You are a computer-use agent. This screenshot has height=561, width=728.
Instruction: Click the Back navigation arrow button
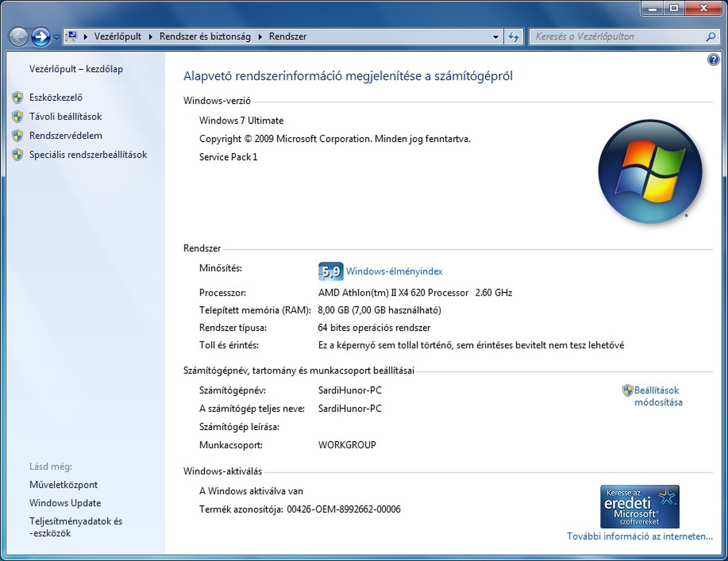pyautogui.click(x=19, y=37)
